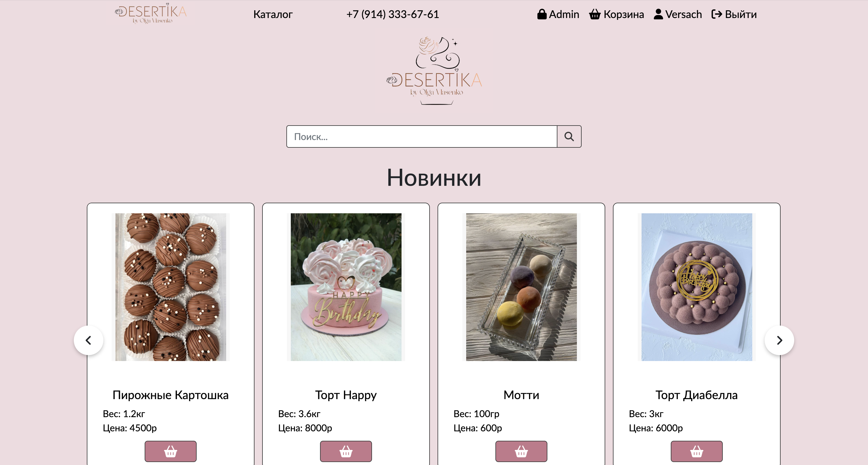Image resolution: width=868 pixels, height=465 pixels.
Task: Log out using the Выйти link
Action: point(734,14)
